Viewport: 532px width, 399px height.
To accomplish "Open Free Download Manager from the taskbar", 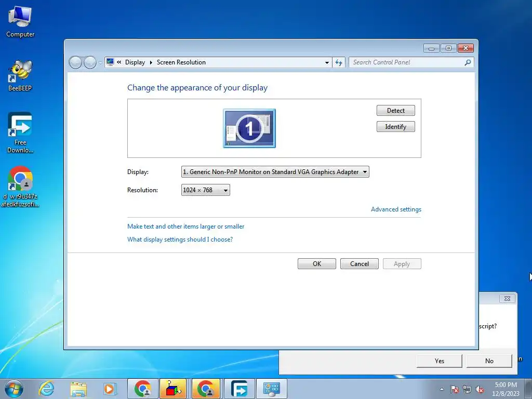I will pos(239,389).
